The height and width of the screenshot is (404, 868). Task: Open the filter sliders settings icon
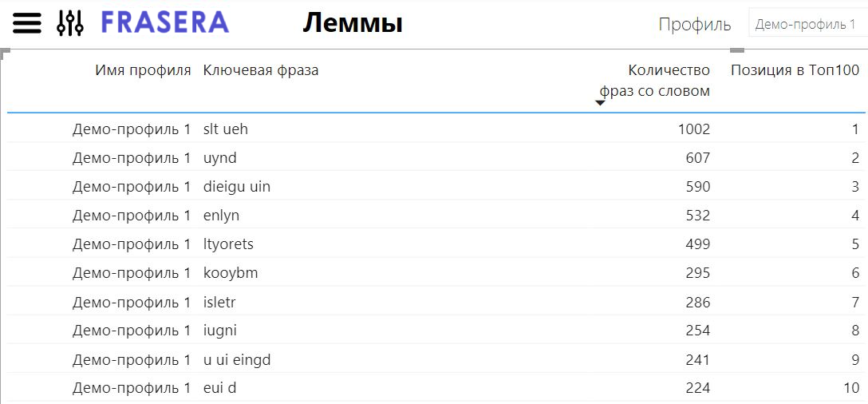70,23
